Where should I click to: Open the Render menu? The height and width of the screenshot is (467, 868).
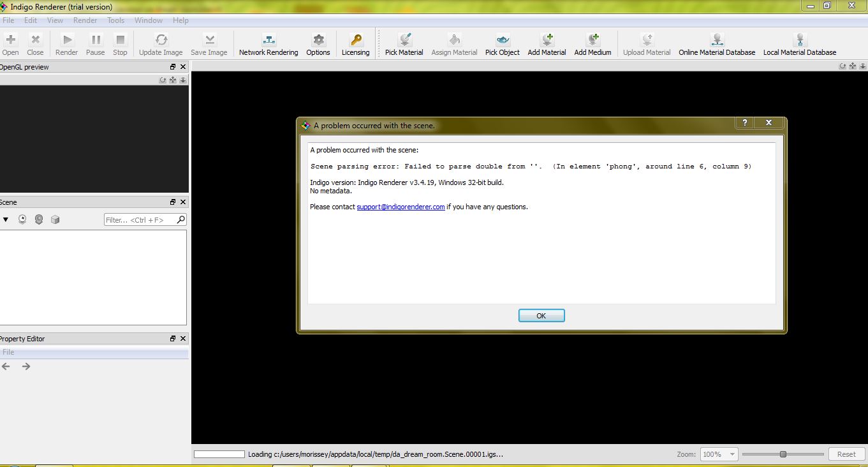click(85, 20)
